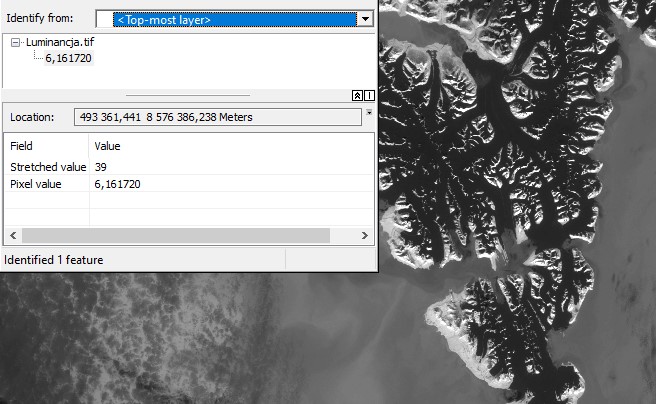Open the Location units small dropdown arrow
The width and height of the screenshot is (656, 404).
click(x=369, y=112)
